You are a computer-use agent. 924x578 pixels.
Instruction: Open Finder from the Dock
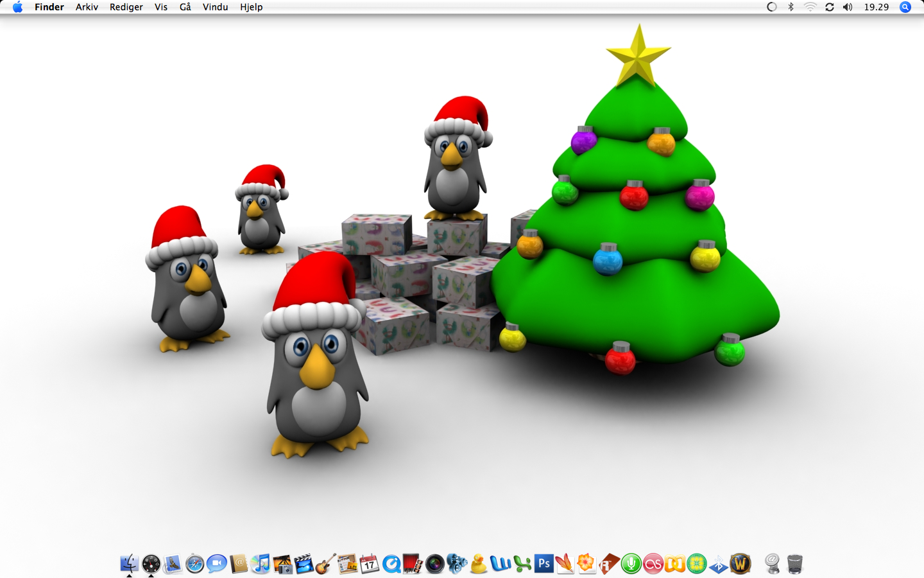(x=129, y=564)
